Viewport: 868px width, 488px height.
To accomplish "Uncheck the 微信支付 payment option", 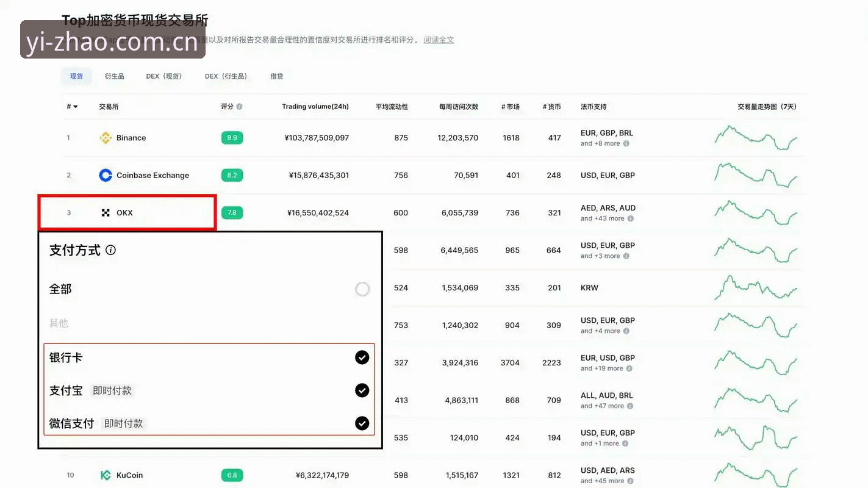I will pos(362,423).
